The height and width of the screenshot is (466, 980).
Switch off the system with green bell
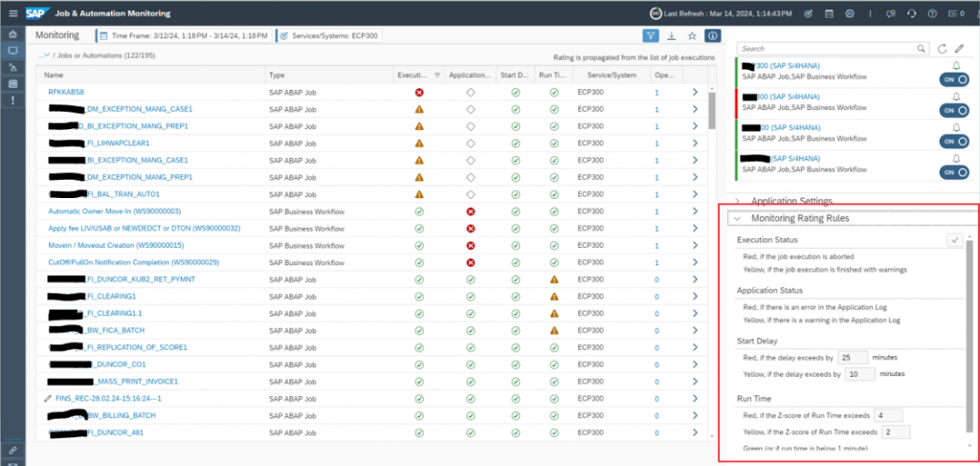[x=954, y=79]
